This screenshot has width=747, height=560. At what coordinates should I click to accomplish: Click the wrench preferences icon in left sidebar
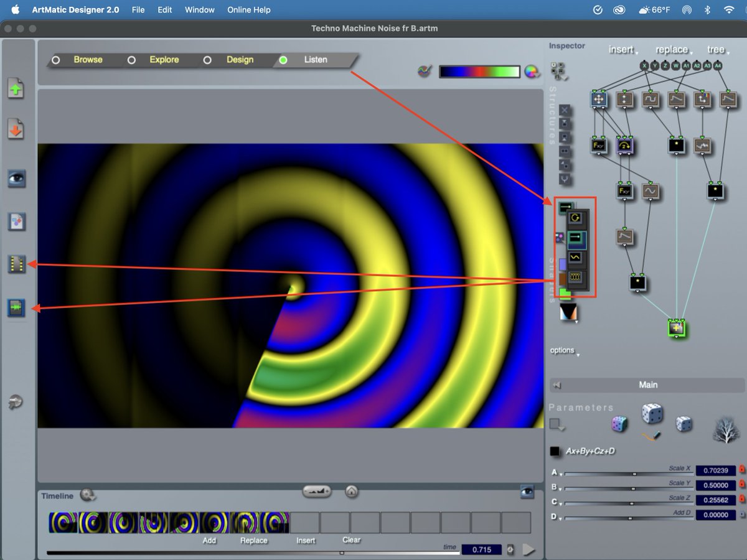point(16,403)
